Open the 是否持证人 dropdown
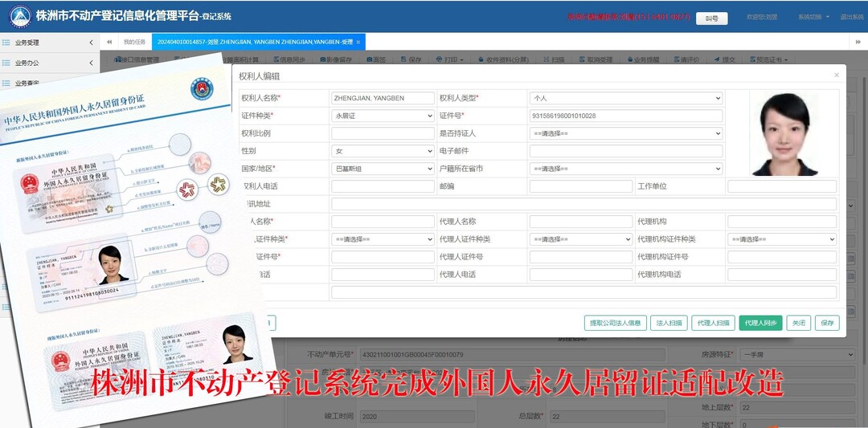This screenshot has height=428, width=868. coord(625,133)
